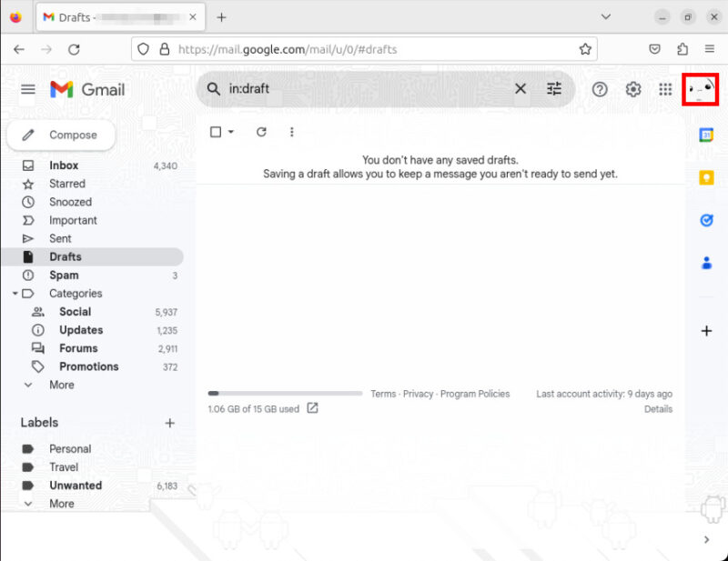Open advanced search options

pyautogui.click(x=554, y=89)
